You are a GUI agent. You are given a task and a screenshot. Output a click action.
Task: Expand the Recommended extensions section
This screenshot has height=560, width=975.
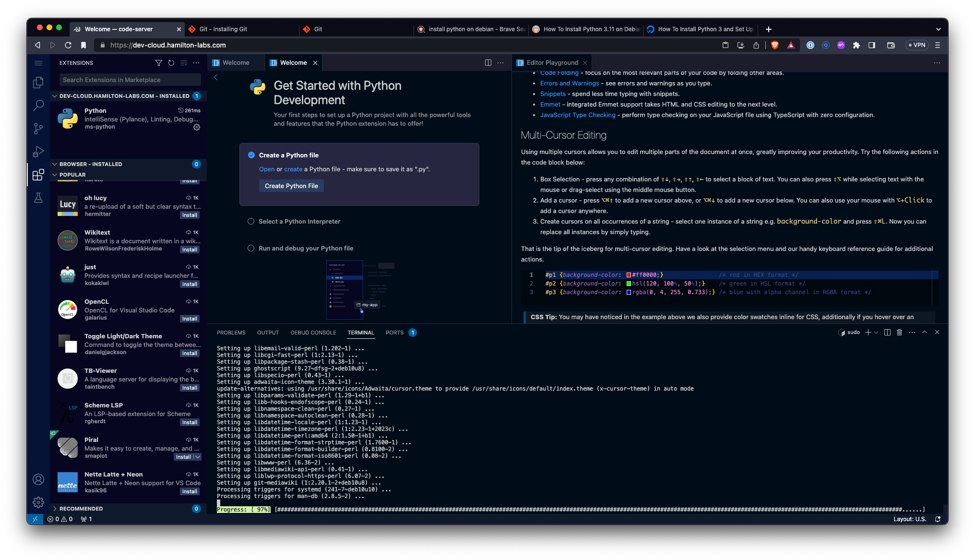coord(81,509)
